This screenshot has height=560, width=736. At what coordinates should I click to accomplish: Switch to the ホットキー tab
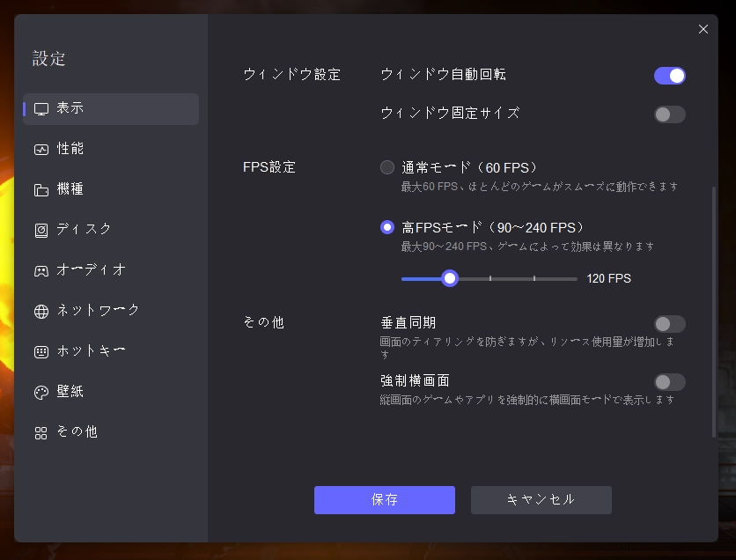[111, 351]
